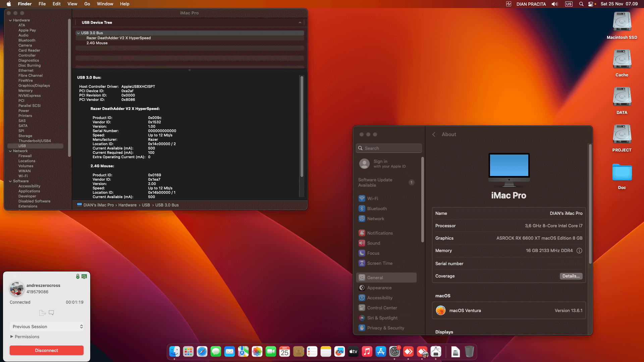Screen dimensions: 644x362
Task: Open the Previous Session dropdown
Action: tap(47, 326)
